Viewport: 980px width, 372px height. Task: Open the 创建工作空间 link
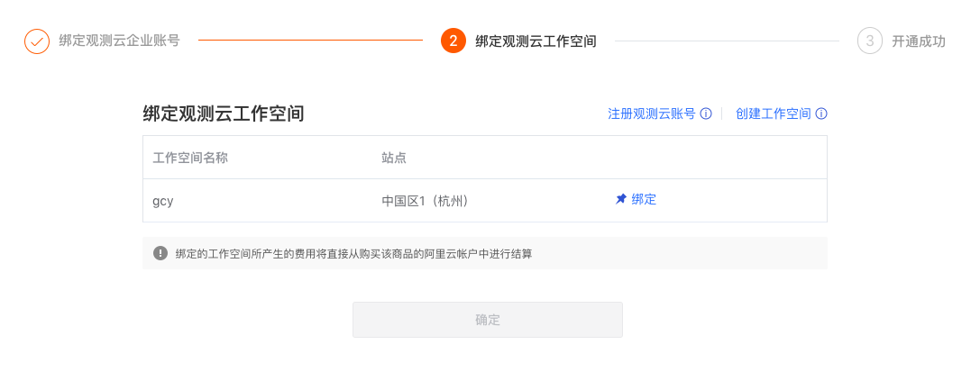coord(774,113)
